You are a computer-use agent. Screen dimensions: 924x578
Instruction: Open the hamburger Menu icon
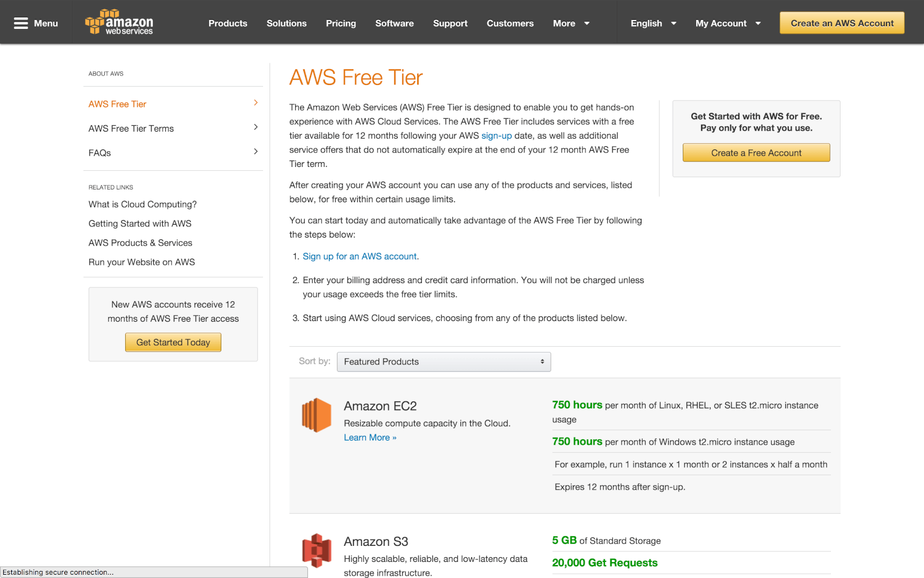tap(21, 23)
